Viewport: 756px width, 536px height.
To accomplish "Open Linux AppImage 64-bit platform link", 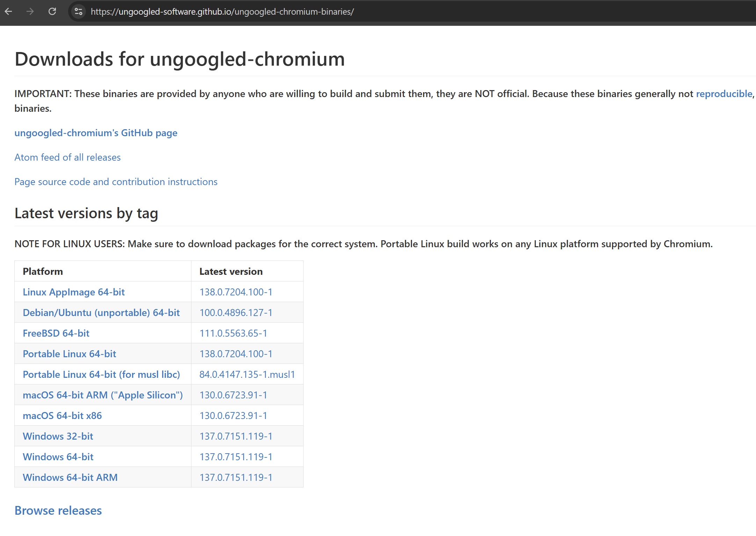I will coord(74,292).
